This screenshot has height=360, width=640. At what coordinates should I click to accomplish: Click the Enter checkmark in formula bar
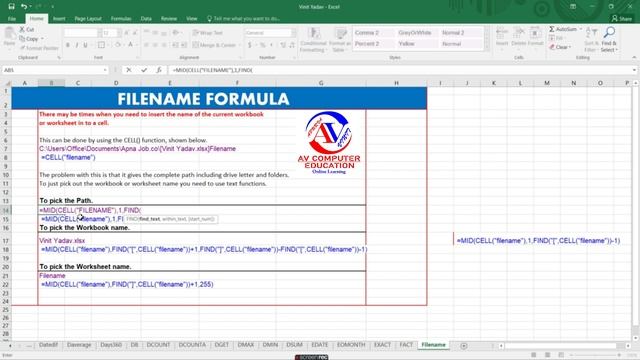coord(144,70)
